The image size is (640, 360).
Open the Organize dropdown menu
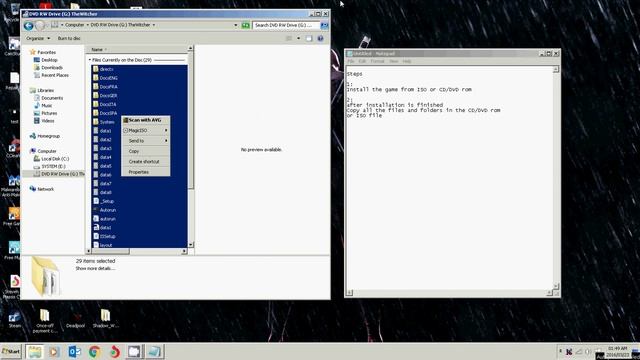pyautogui.click(x=38, y=38)
